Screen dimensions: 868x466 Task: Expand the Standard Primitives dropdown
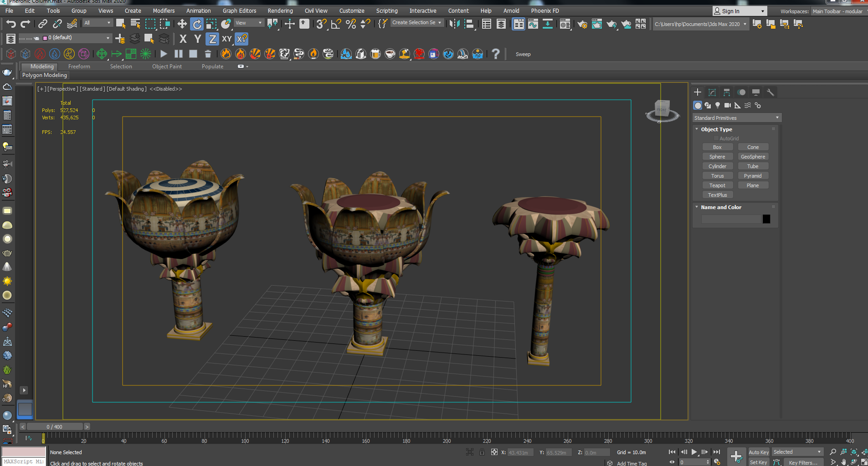click(x=736, y=118)
